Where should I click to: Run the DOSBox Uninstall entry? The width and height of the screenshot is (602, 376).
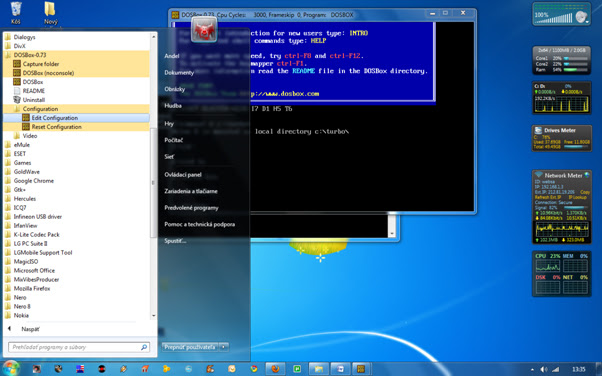tap(76, 100)
